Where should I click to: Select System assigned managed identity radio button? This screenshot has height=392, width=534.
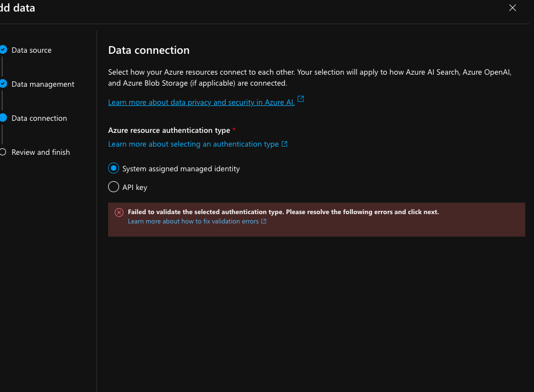114,169
